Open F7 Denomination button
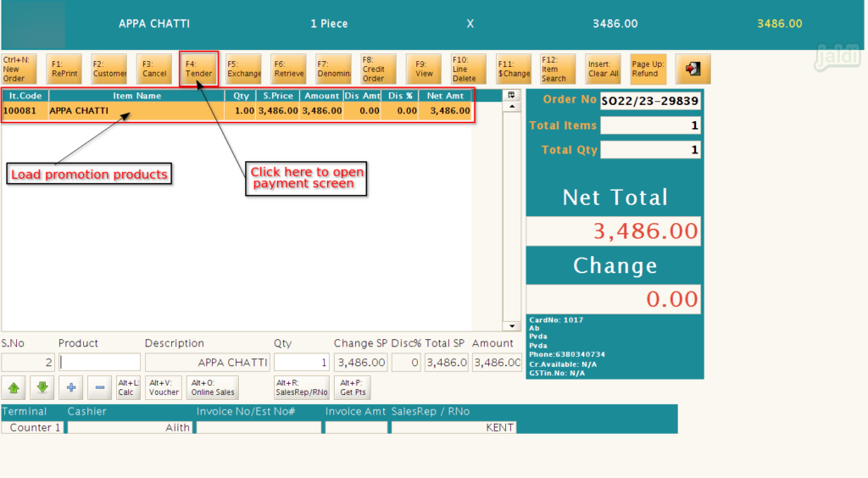Image resolution: width=868 pixels, height=478 pixels. pos(334,69)
